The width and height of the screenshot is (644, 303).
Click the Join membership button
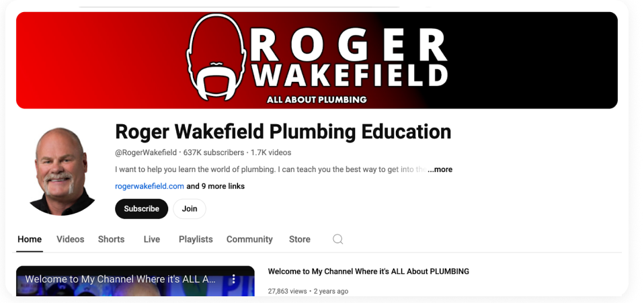[190, 208]
